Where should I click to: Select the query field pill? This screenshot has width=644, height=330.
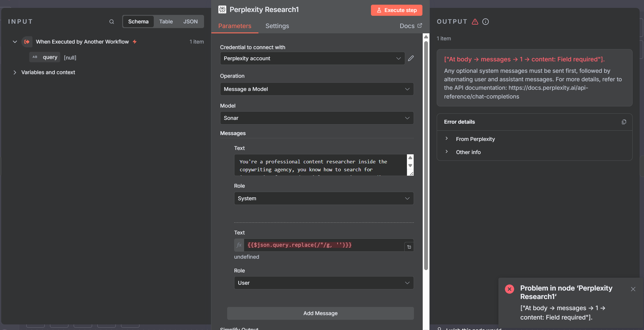pyautogui.click(x=45, y=57)
